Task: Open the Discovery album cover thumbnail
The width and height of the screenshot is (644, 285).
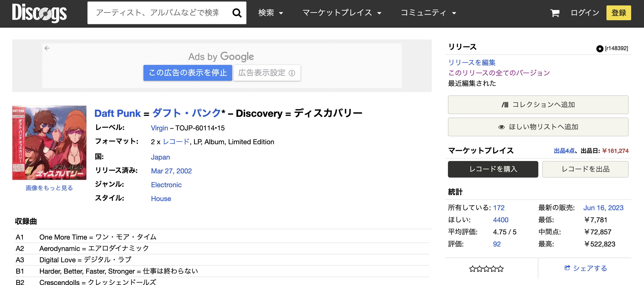Action: click(49, 142)
